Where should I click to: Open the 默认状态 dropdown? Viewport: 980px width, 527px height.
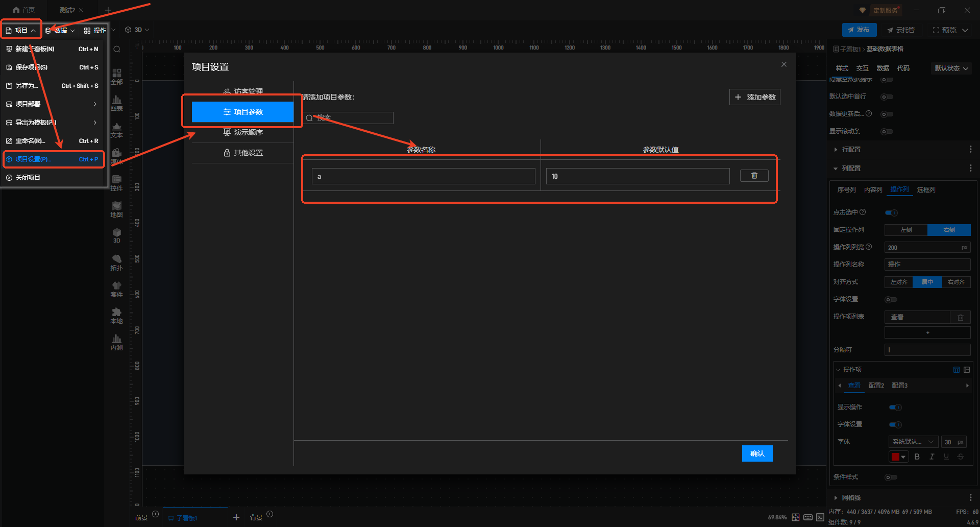pyautogui.click(x=951, y=68)
